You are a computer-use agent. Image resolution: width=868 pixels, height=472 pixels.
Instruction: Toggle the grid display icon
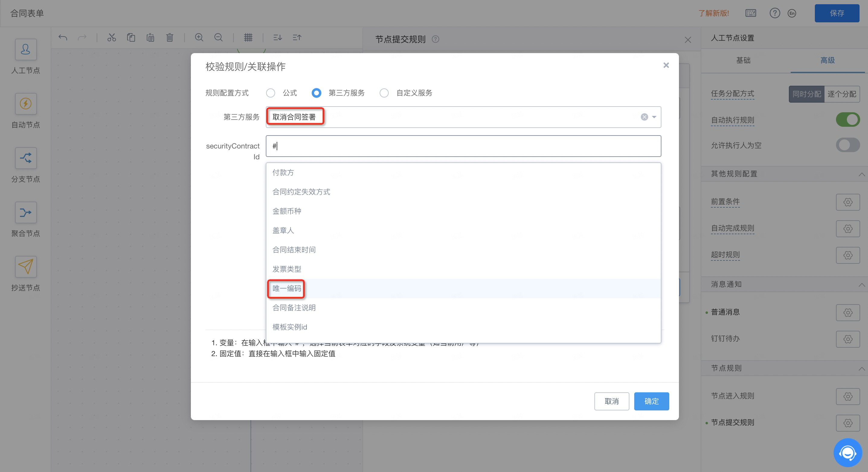[x=248, y=37]
